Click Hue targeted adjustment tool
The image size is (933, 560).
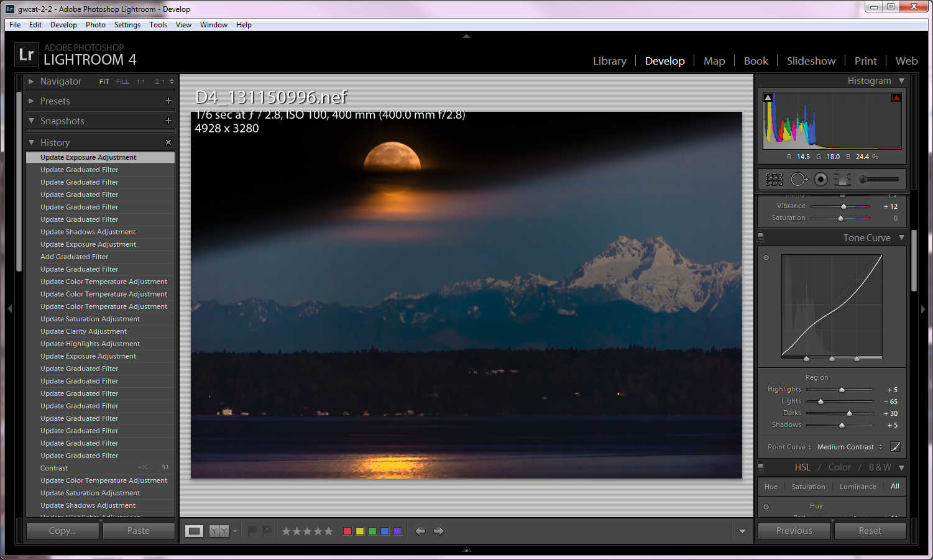click(x=766, y=507)
